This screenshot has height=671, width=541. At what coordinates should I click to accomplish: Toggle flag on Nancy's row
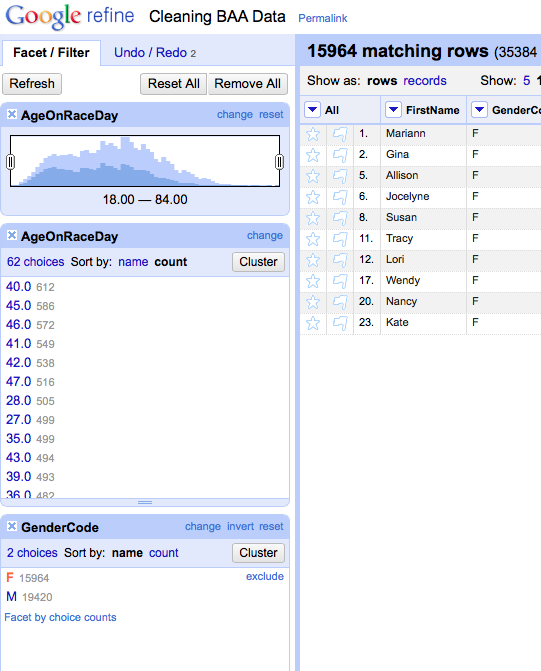pos(340,302)
